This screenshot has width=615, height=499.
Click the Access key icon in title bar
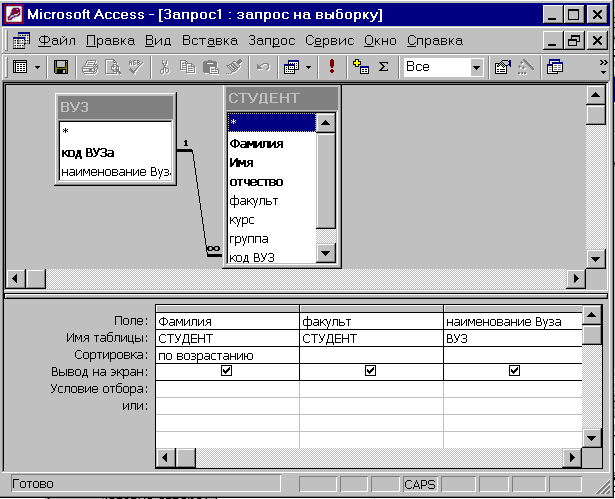point(15,15)
